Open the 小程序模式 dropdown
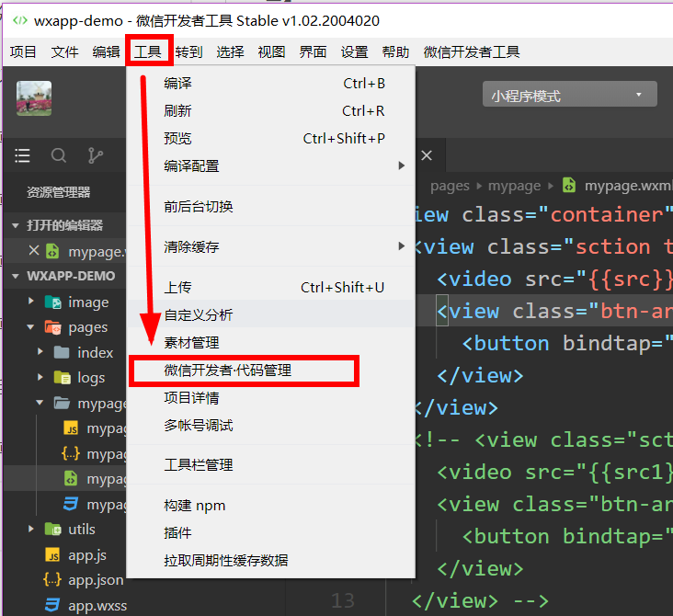673x616 pixels. point(569,94)
